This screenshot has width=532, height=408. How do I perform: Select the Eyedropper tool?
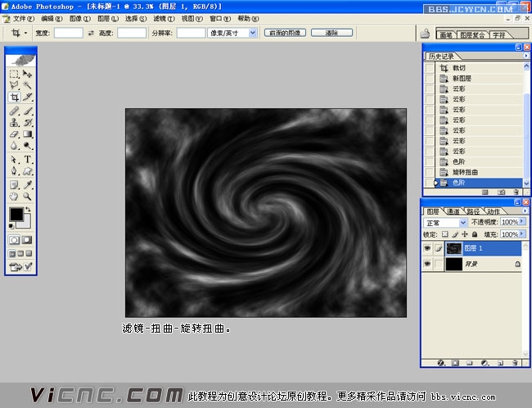pyautogui.click(x=28, y=185)
